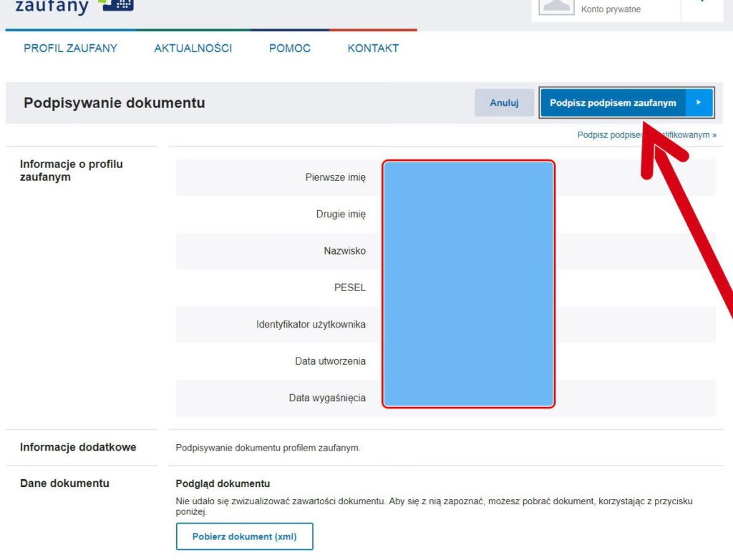Click the Konto prywatne account label

pyautogui.click(x=611, y=10)
